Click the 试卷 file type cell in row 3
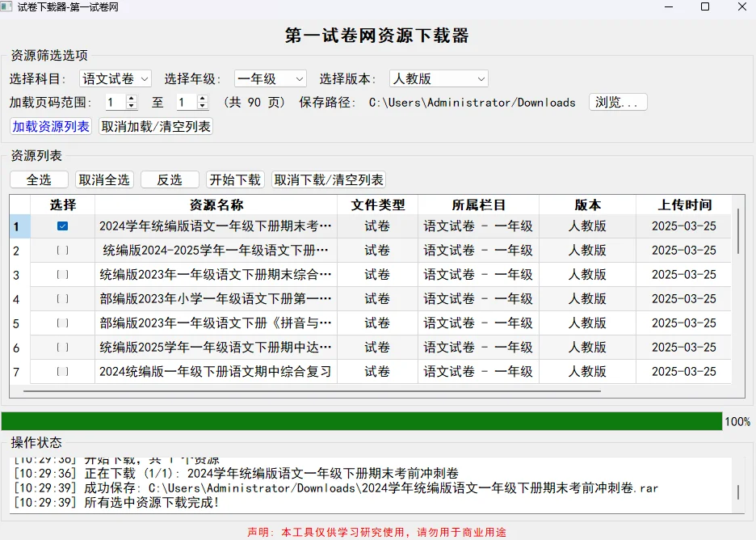The image size is (756, 540). coord(377,275)
